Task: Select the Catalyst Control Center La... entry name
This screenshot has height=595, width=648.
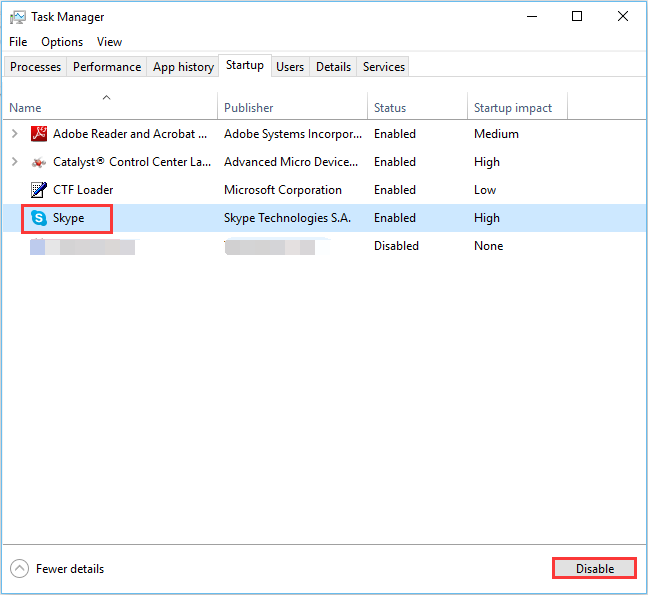Action: click(132, 162)
